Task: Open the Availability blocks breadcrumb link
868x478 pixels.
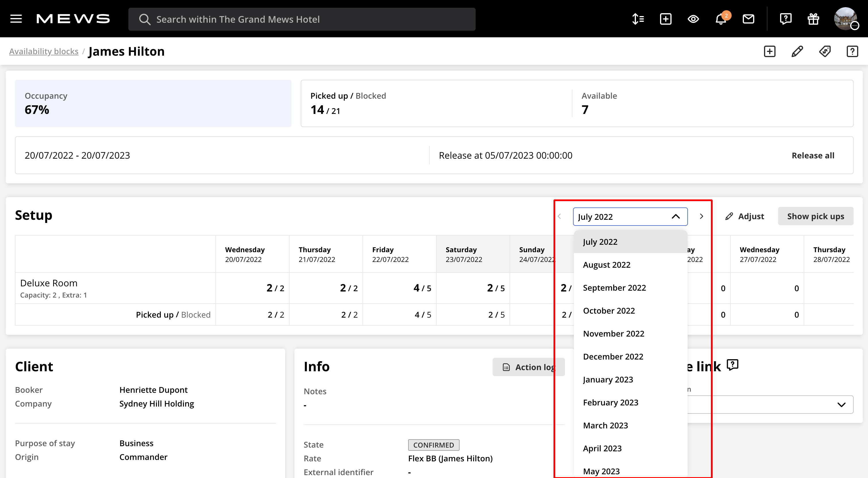Action: point(43,51)
